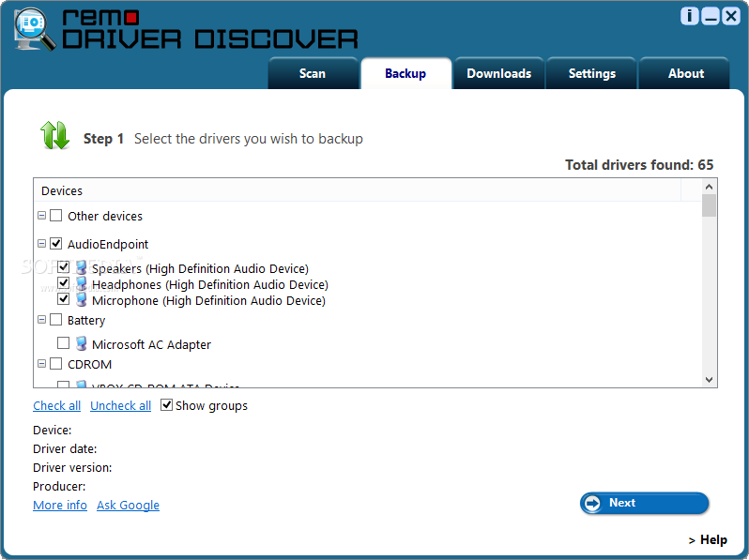This screenshot has width=749, height=560.
Task: Close the Driver Discover window
Action: click(731, 16)
